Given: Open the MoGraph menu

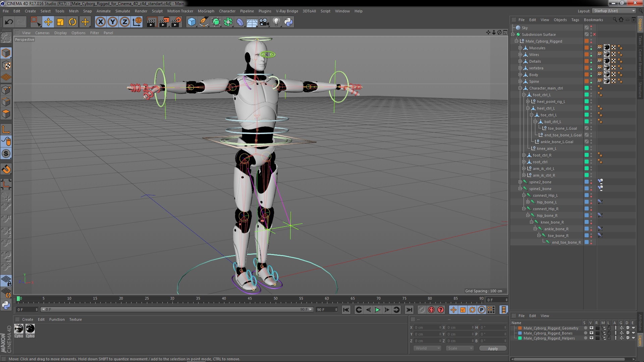Looking at the screenshot, I should pyautogui.click(x=206, y=11).
